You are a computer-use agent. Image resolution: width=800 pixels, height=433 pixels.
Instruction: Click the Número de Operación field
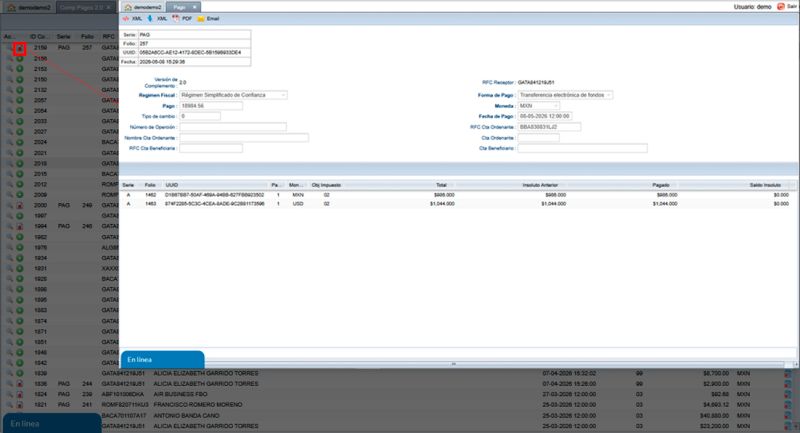pos(233,127)
